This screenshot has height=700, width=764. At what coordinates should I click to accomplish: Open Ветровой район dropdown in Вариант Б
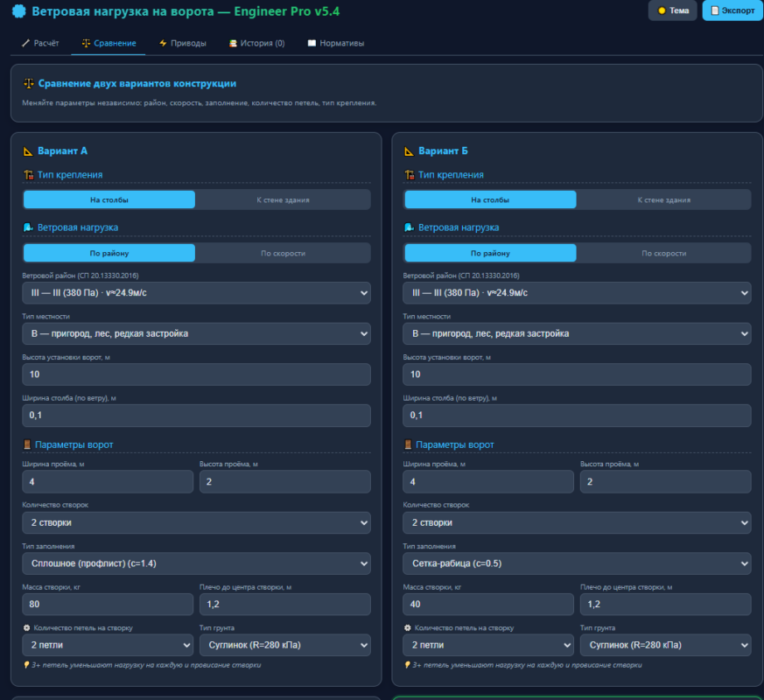577,293
